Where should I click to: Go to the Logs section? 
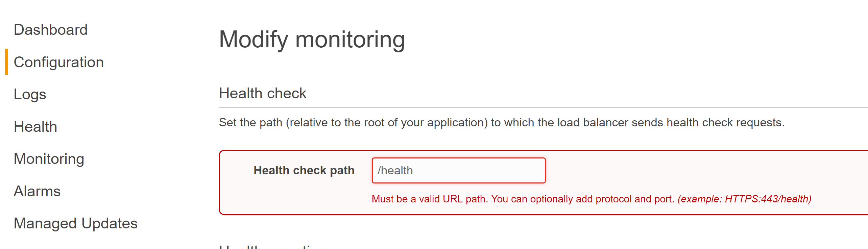click(30, 95)
